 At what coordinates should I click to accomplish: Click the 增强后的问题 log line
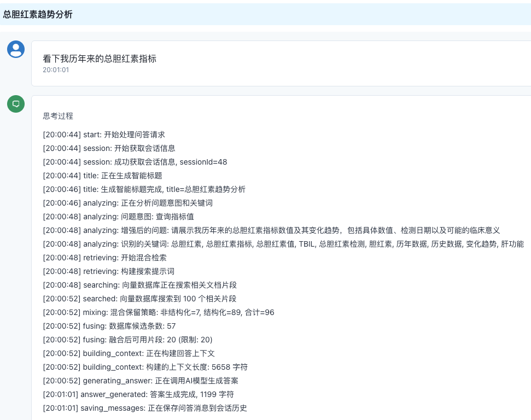(x=271, y=230)
